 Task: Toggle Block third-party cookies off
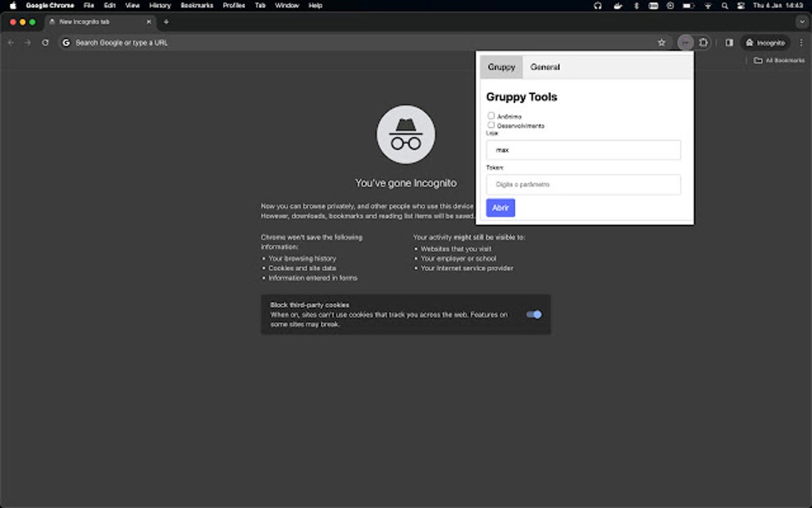point(534,315)
